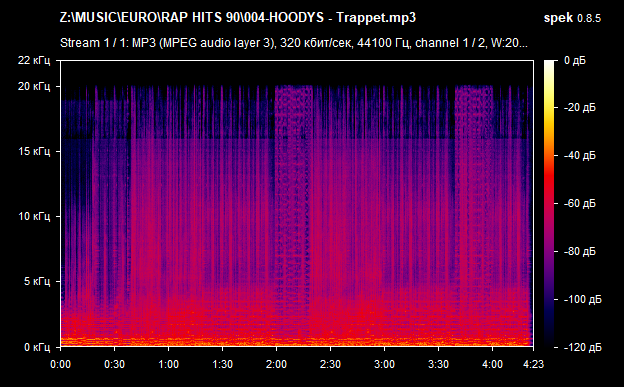
Task: Click the '20 кГц' frequency label
Action: pos(34,86)
